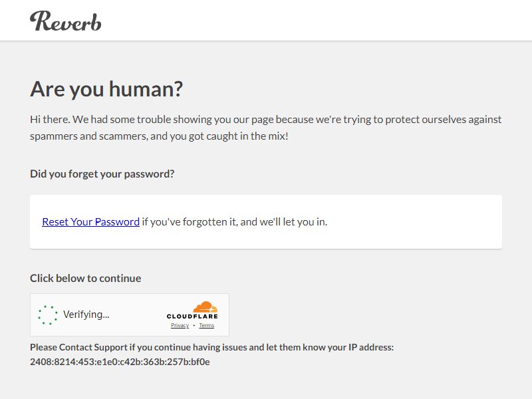Click the Reverb logo in the header
Viewport: 532px width, 399px height.
pos(65,21)
